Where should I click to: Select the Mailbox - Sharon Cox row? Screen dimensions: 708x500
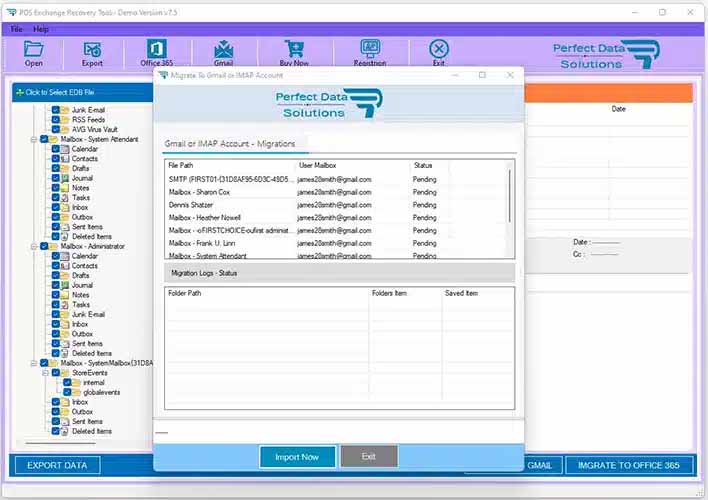coord(338,192)
